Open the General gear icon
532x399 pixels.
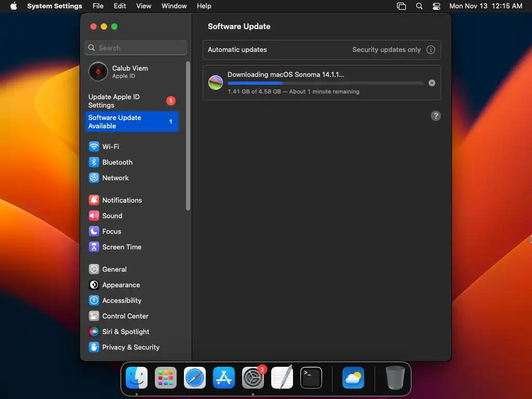[x=94, y=270]
